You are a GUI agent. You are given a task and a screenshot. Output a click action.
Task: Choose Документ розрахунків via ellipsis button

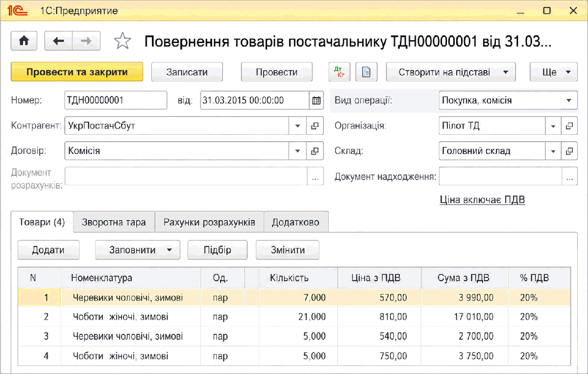(x=315, y=176)
